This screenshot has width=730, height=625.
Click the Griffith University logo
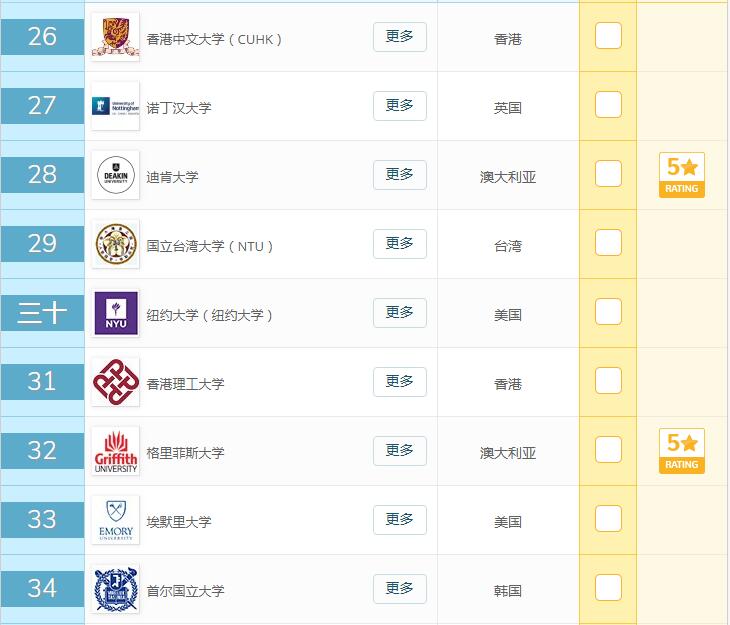click(x=115, y=451)
